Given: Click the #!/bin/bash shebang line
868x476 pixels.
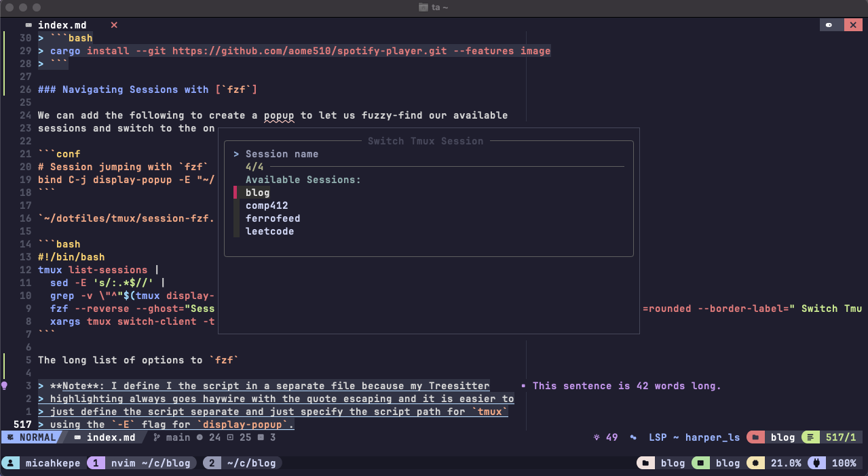Looking at the screenshot, I should (71, 257).
